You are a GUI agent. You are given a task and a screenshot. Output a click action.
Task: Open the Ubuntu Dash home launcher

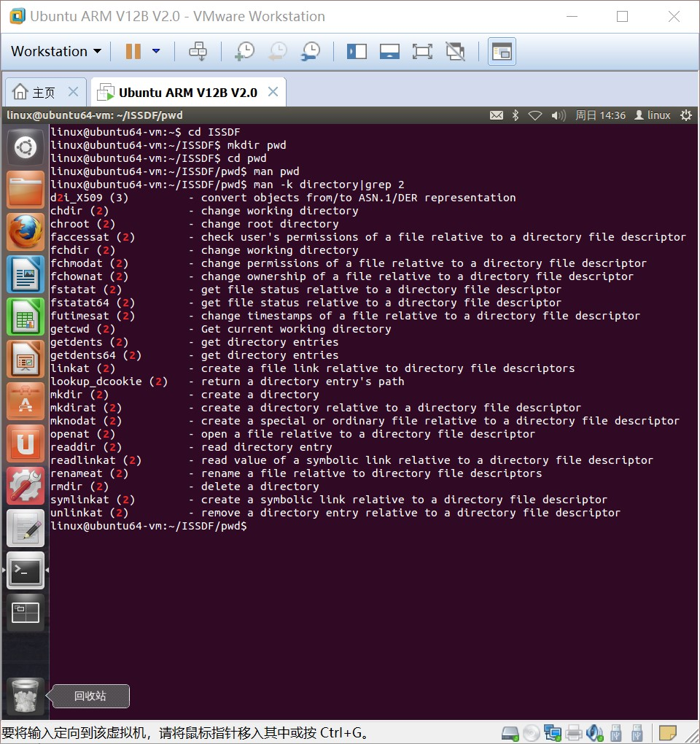click(26, 147)
